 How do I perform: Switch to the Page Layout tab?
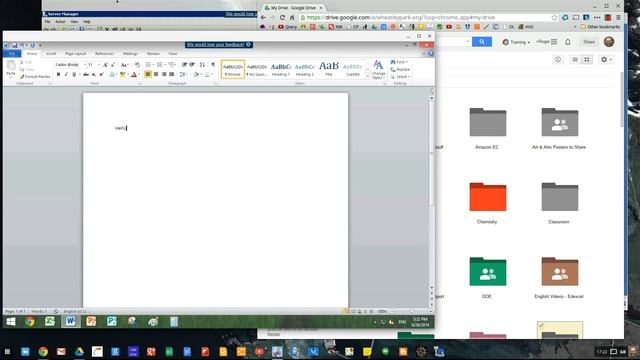tap(76, 53)
